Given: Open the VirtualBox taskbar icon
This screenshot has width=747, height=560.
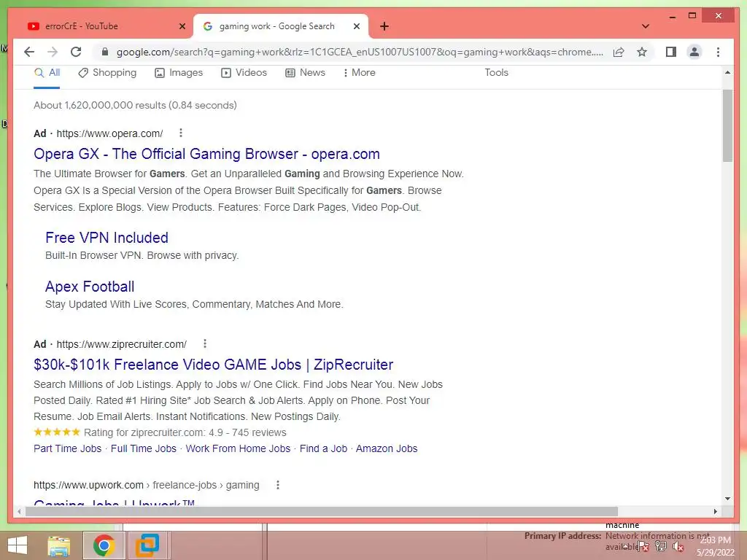Looking at the screenshot, I should coord(147,545).
